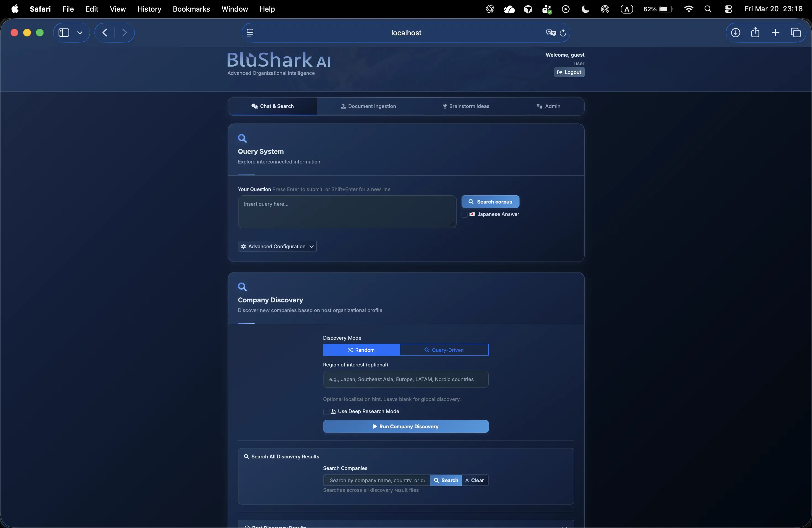This screenshot has height=528, width=812.
Task: Open the Teams status icon with green check
Action: 547,9
